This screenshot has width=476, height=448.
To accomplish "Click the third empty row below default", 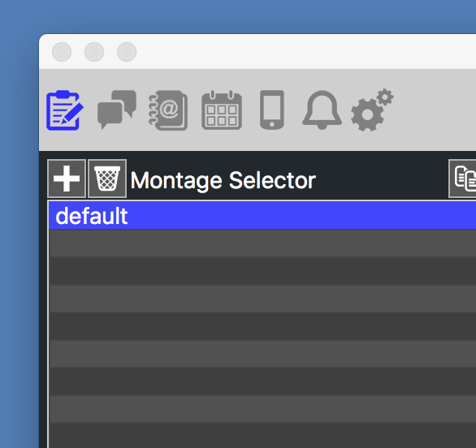I will [x=262, y=299].
